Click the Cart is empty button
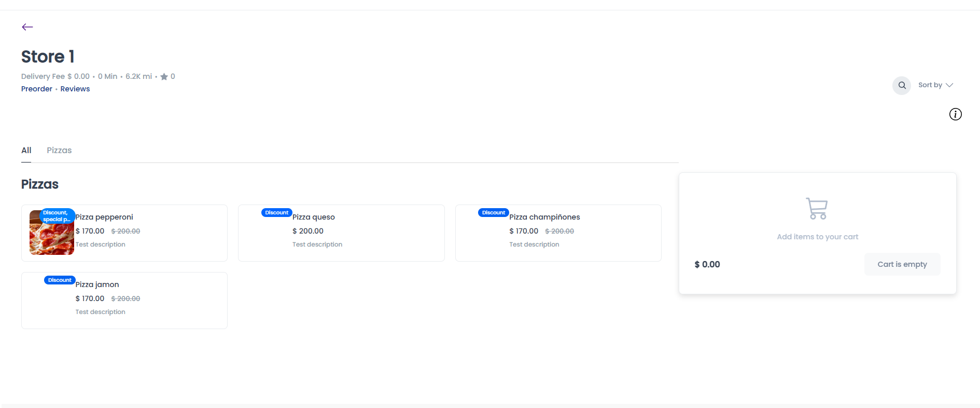980x408 pixels. tap(902, 264)
